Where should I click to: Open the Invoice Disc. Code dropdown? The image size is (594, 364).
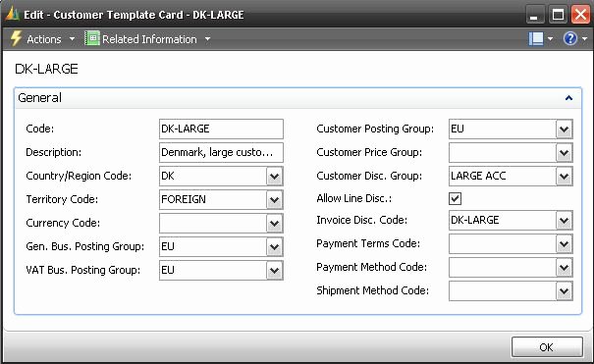pyautogui.click(x=565, y=220)
